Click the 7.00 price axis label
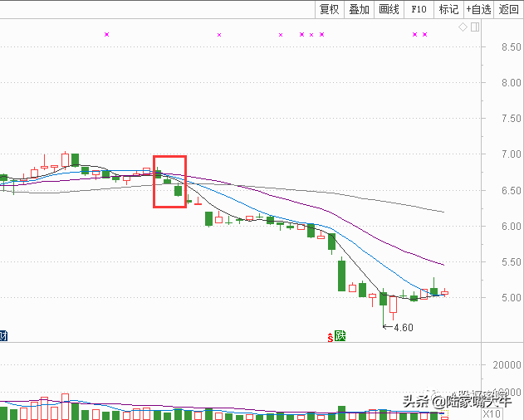The width and height of the screenshot is (524, 420). click(512, 154)
